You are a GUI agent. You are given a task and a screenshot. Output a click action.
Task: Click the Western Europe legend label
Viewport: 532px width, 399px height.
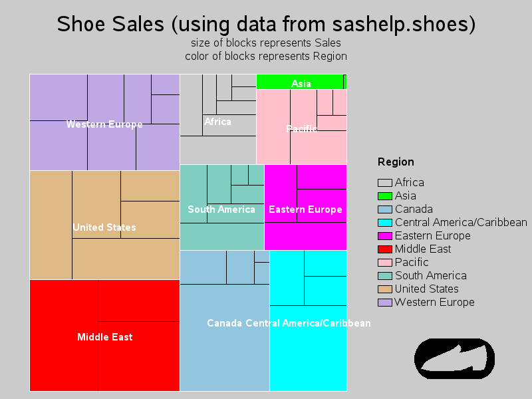tap(435, 302)
